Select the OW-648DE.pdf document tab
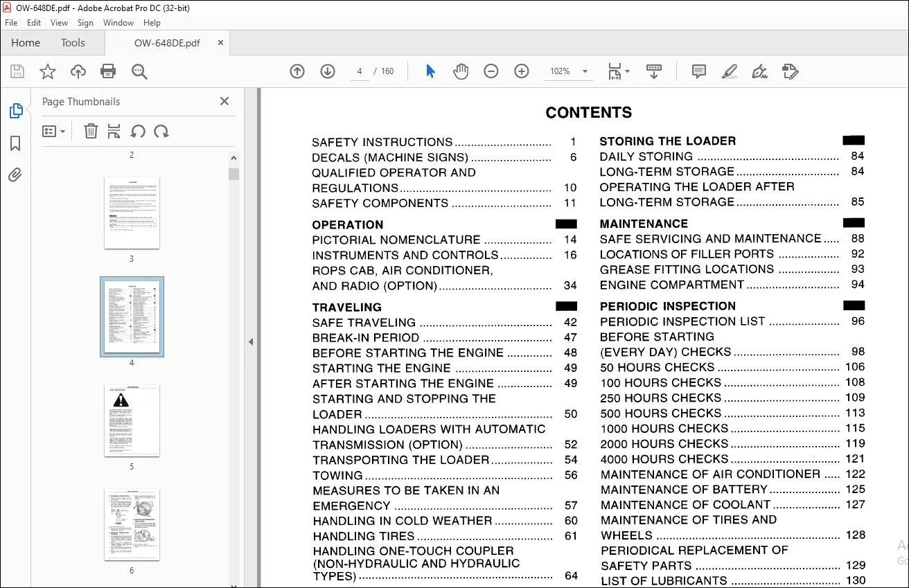Viewport: 909px width, 588px height. click(167, 43)
